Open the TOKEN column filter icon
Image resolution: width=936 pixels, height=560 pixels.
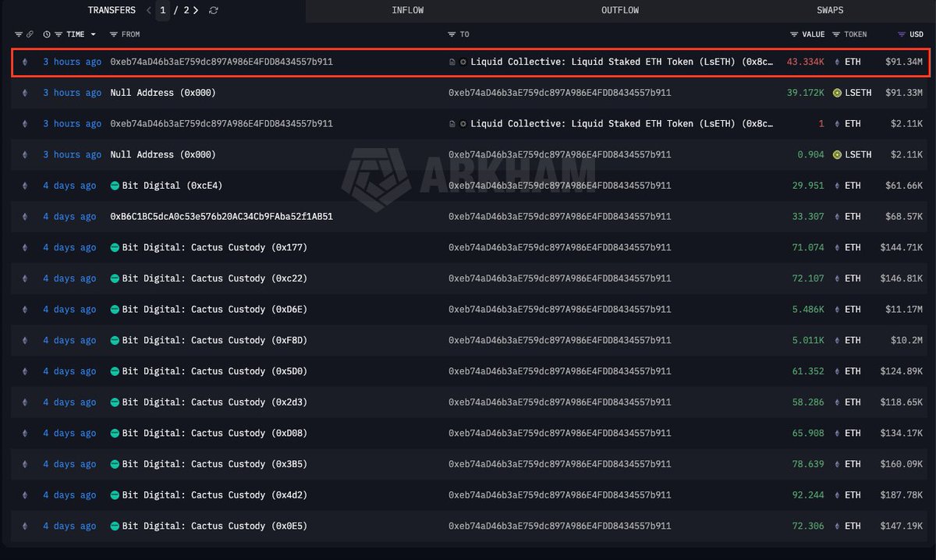point(836,34)
